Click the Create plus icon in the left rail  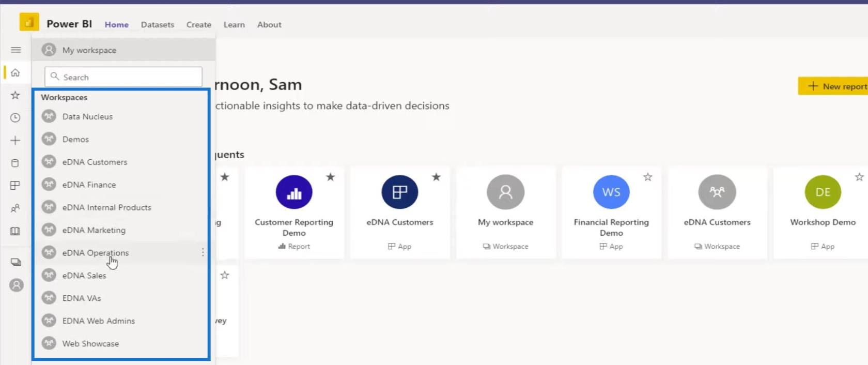tap(16, 140)
